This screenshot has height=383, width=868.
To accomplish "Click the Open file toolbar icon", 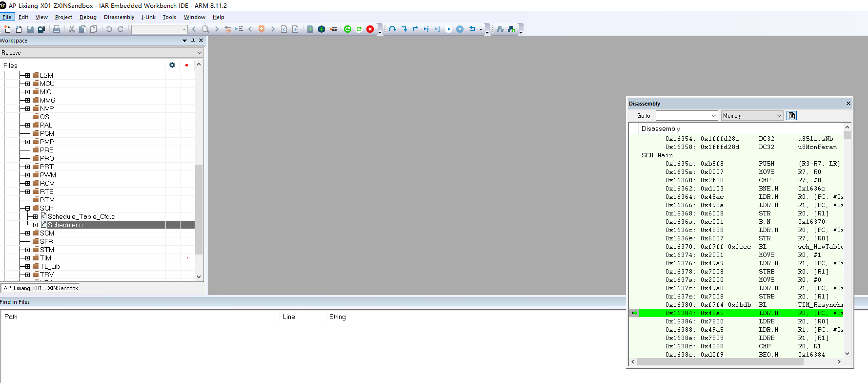I will [x=19, y=29].
